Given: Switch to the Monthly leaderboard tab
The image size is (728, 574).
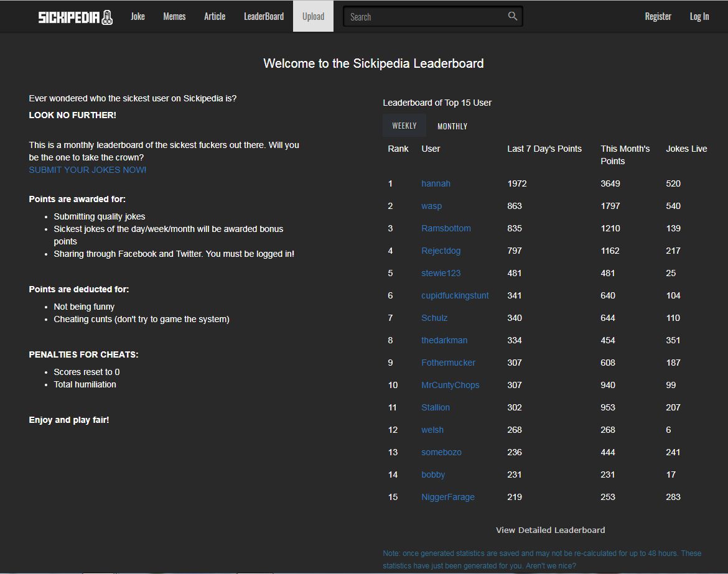Looking at the screenshot, I should 452,126.
